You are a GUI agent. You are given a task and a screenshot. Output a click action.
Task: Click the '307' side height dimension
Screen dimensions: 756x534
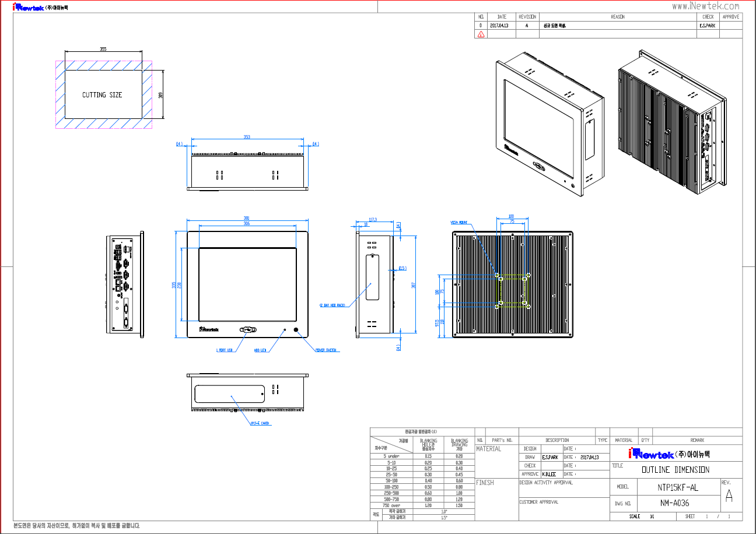point(413,284)
